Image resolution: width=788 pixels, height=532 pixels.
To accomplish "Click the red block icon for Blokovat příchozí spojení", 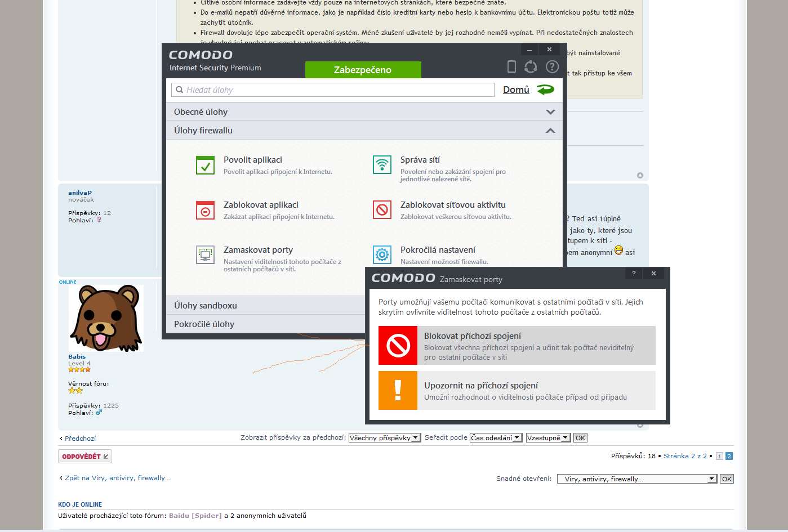I will pos(398,345).
